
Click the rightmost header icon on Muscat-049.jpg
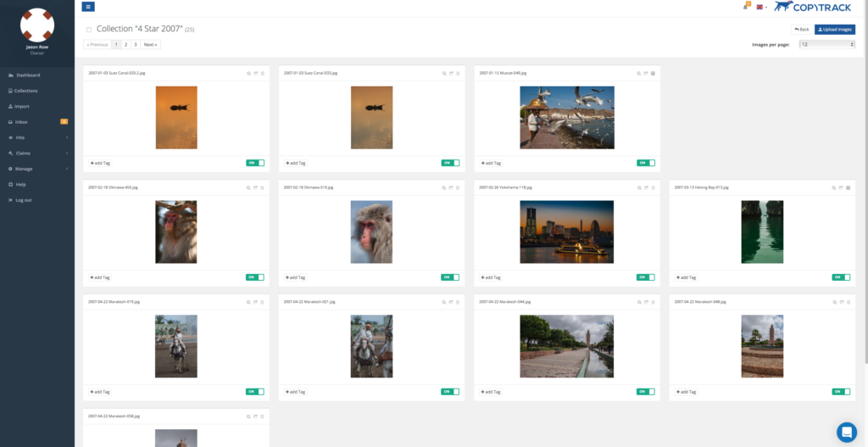[x=654, y=73]
